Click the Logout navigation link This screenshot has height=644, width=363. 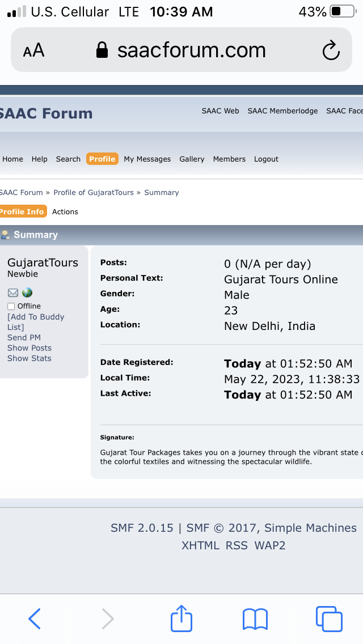click(x=266, y=159)
